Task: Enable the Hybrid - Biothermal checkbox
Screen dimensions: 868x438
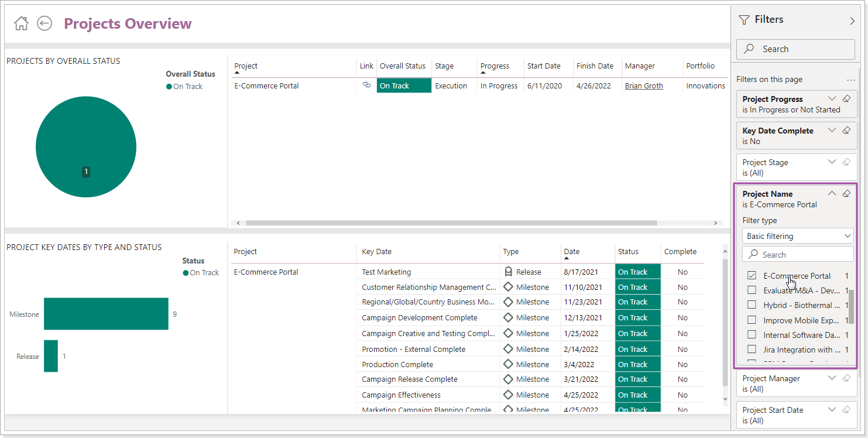Action: [751, 305]
